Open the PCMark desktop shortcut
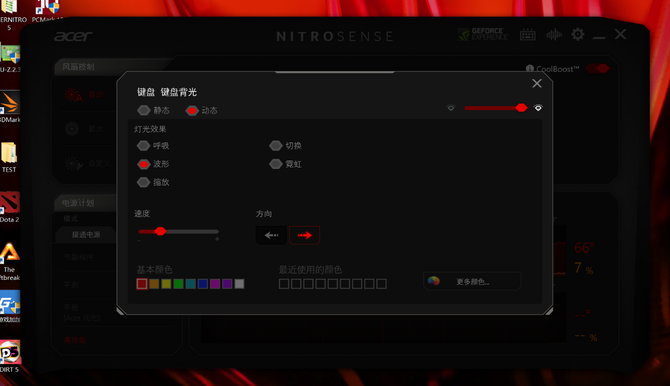Image resolution: width=670 pixels, height=386 pixels. [47, 11]
